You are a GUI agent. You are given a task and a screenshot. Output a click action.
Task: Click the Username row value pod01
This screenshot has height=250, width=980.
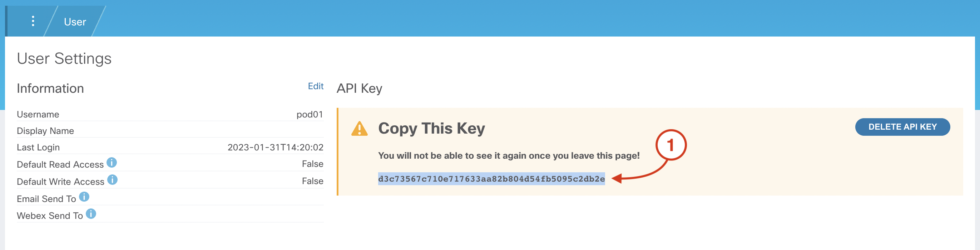pyautogui.click(x=310, y=114)
